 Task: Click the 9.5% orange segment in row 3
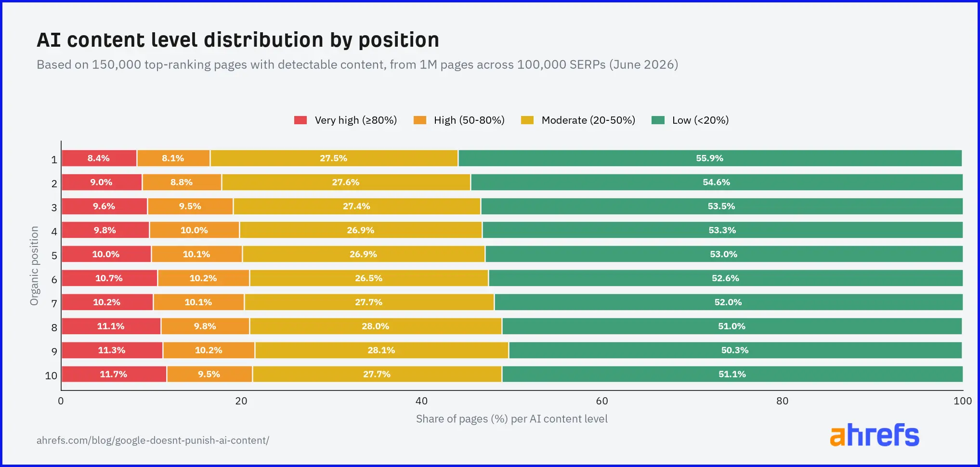click(x=190, y=207)
